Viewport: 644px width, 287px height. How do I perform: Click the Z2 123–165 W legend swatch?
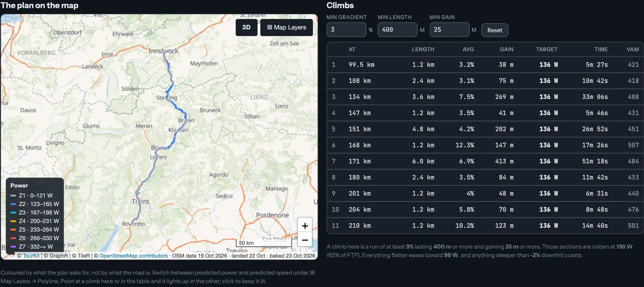coord(13,204)
